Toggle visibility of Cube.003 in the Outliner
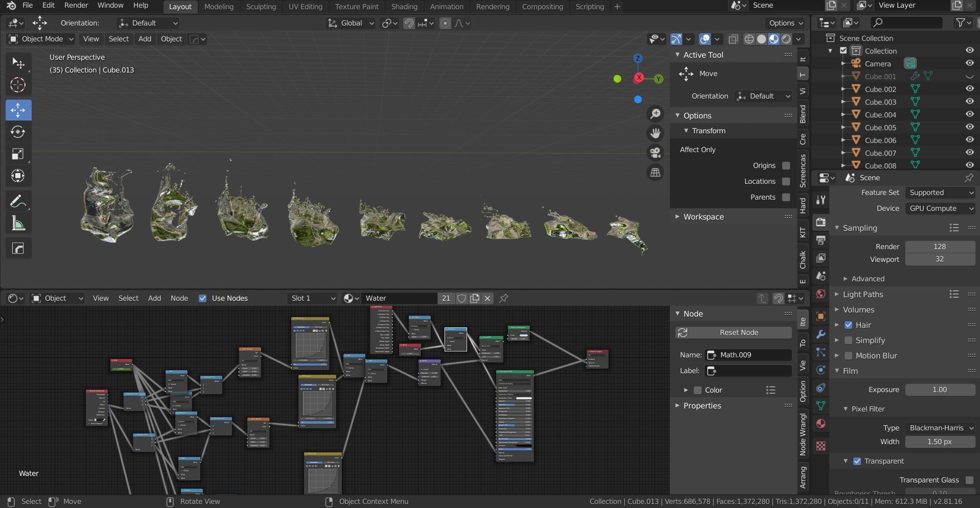The image size is (980, 508). pos(969,101)
